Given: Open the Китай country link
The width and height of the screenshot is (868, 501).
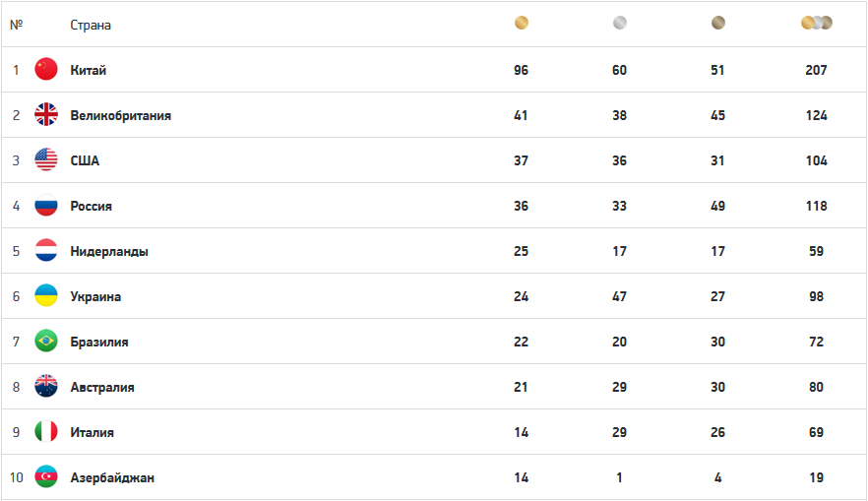Looking at the screenshot, I should point(89,70).
